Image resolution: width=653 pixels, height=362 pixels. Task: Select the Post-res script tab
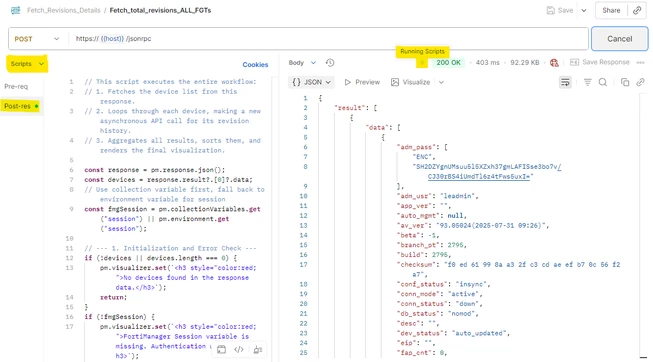(x=21, y=106)
